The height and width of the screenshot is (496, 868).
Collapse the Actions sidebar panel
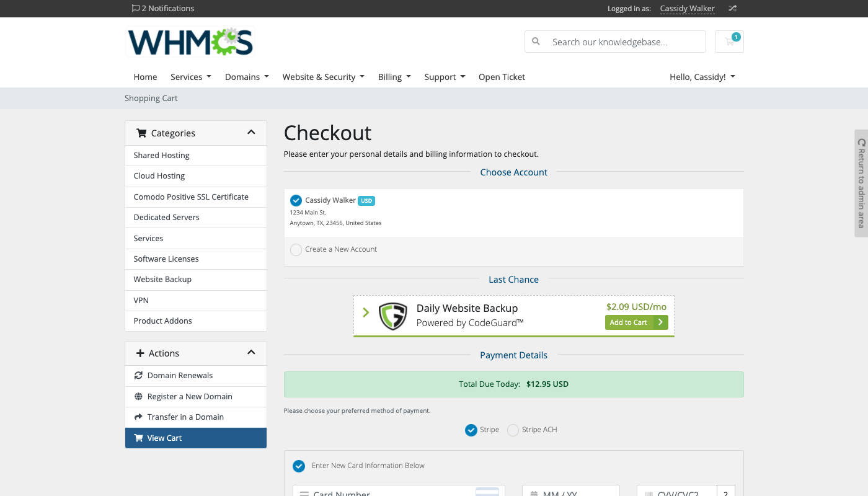click(251, 353)
